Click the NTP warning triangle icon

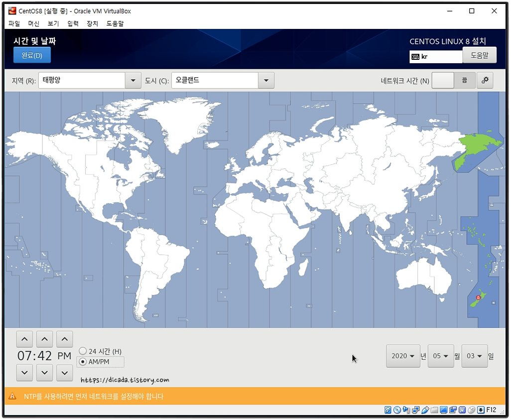point(12,396)
